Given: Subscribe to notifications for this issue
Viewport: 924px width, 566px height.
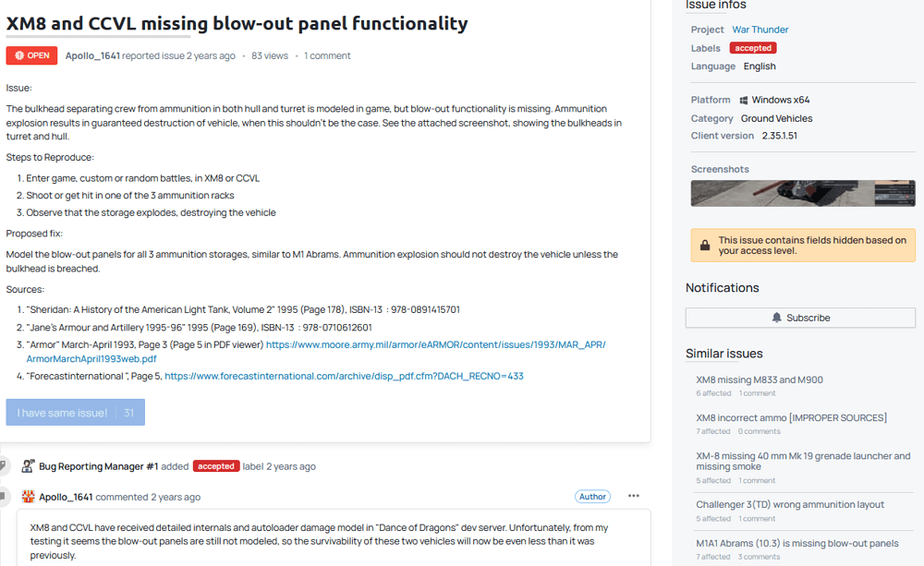Looking at the screenshot, I should click(800, 318).
